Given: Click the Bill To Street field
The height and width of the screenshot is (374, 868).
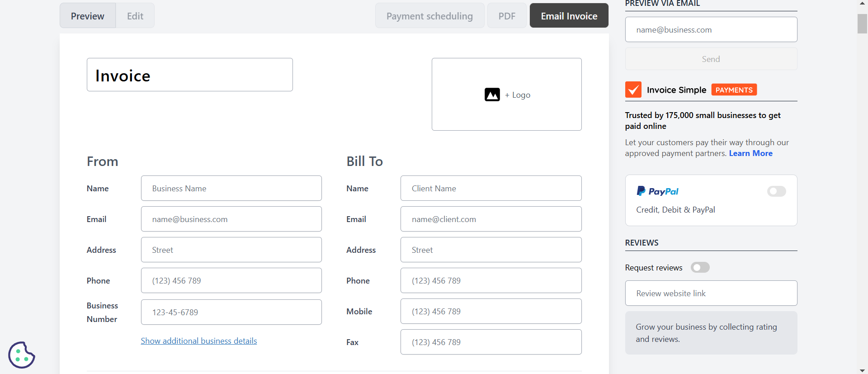Looking at the screenshot, I should point(491,250).
